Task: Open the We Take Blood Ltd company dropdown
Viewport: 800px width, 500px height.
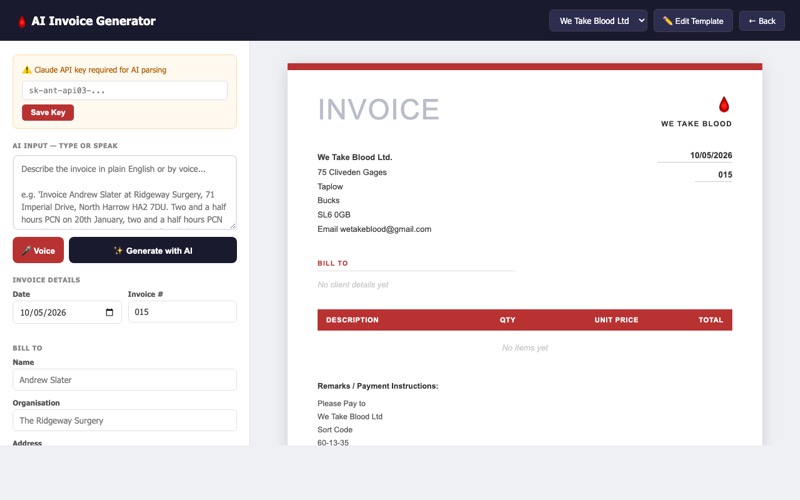Action: click(x=598, y=21)
